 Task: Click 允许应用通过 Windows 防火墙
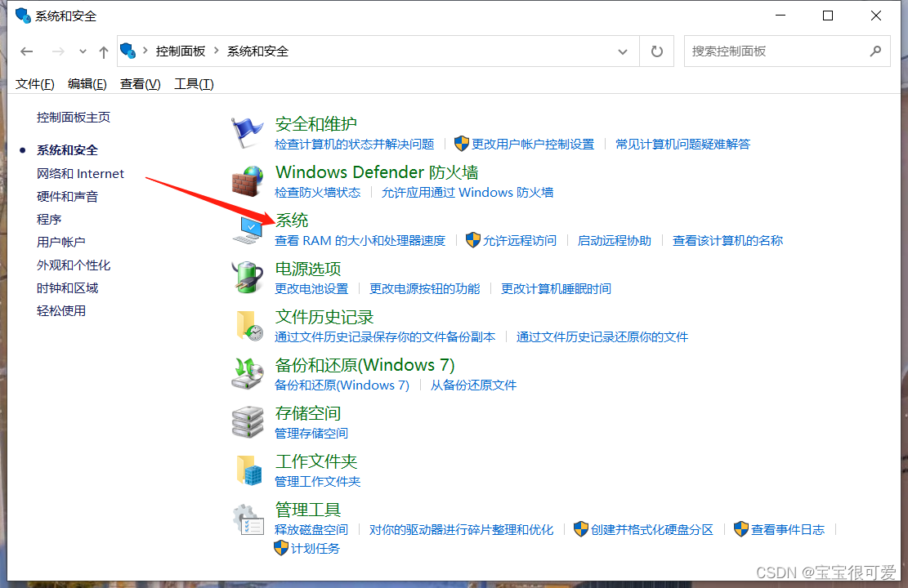click(467, 192)
